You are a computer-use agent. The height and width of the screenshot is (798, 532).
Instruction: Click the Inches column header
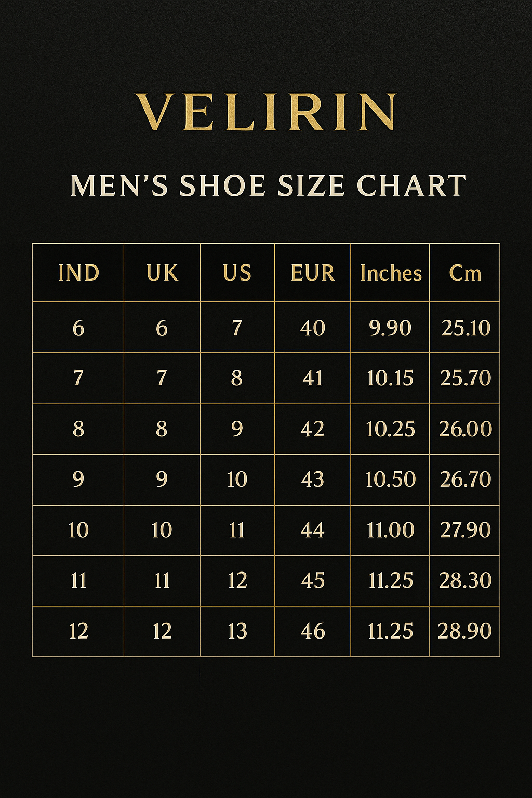click(x=391, y=273)
